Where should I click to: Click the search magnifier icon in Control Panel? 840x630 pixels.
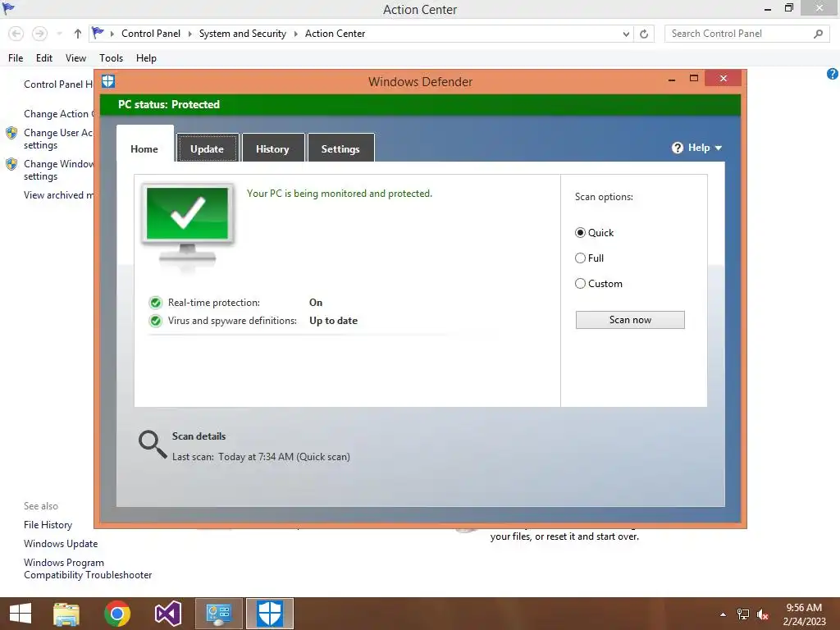coord(818,34)
